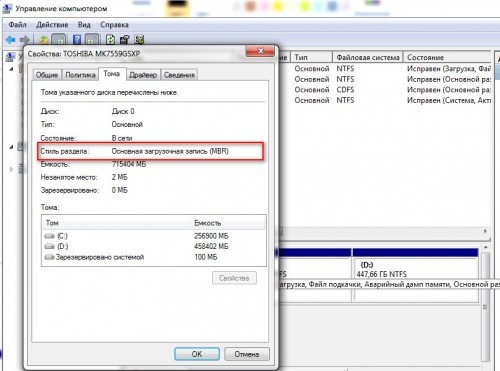Select the (C:) volume row
The image size is (500, 371).
click(x=154, y=236)
